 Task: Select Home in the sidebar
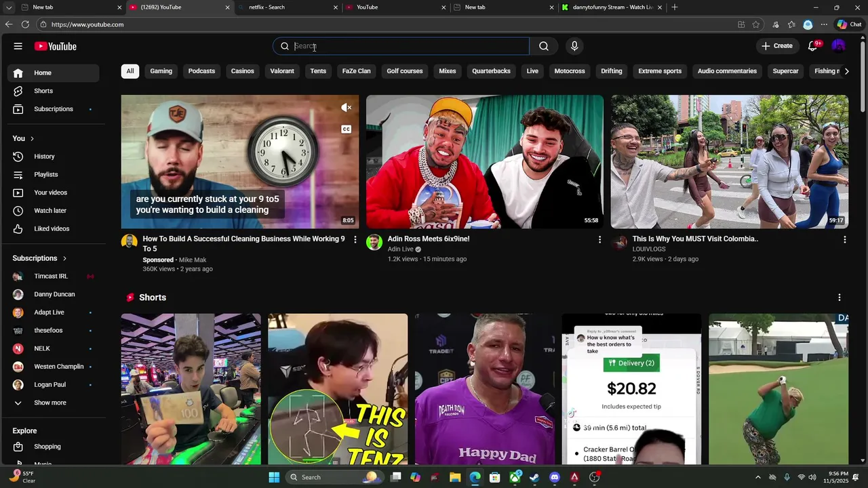tap(54, 73)
